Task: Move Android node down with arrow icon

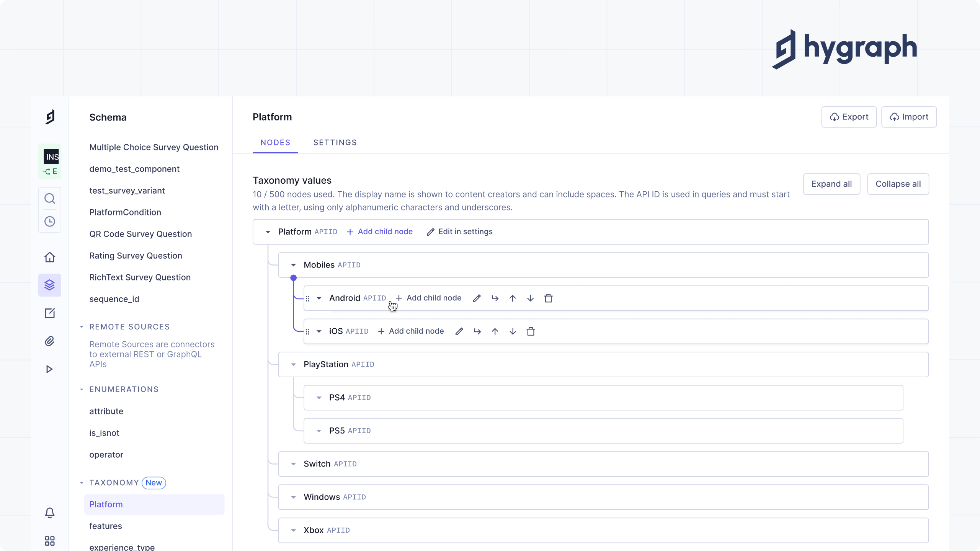Action: [530, 298]
